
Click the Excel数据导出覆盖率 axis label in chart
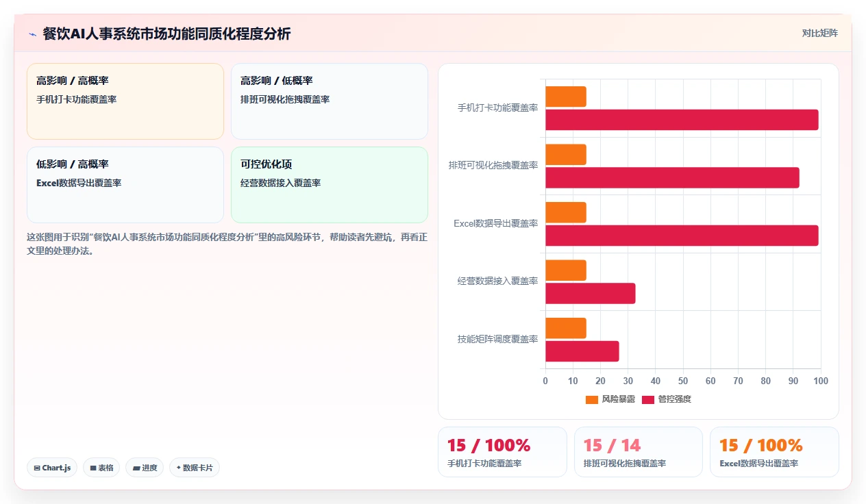point(496,224)
